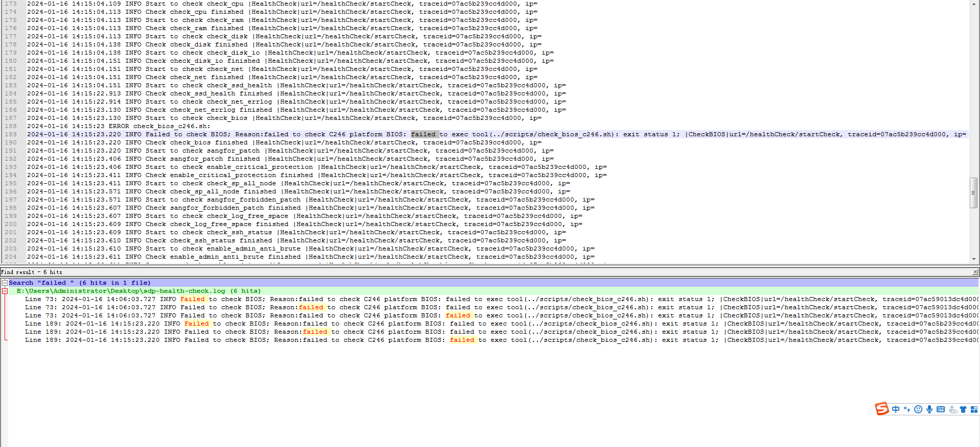Screen dimensions: 980x447
Task: Click line number 188 in the margin
Action: pyautogui.click(x=11, y=126)
